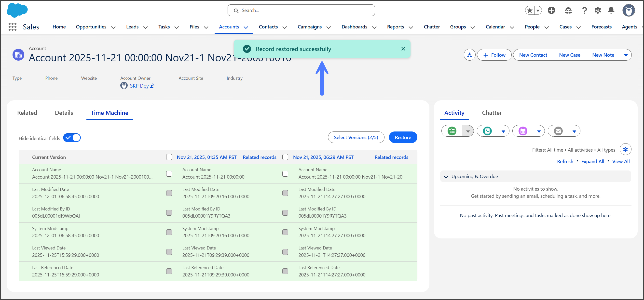Switch to the Details tab

click(x=64, y=113)
